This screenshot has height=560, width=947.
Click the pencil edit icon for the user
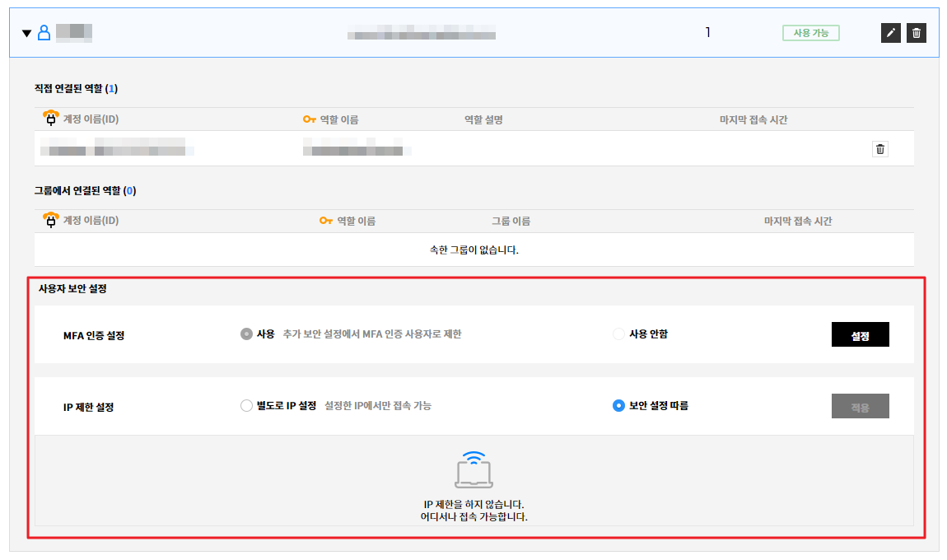click(890, 33)
